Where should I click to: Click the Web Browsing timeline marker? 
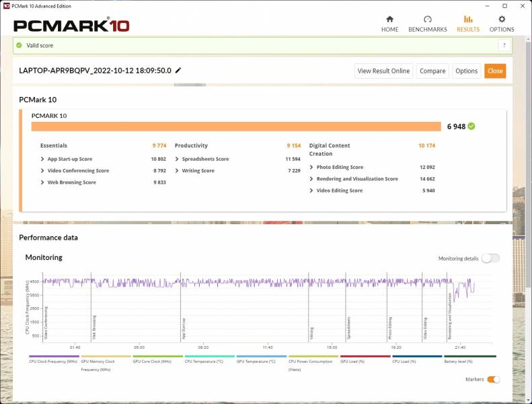pos(94,327)
